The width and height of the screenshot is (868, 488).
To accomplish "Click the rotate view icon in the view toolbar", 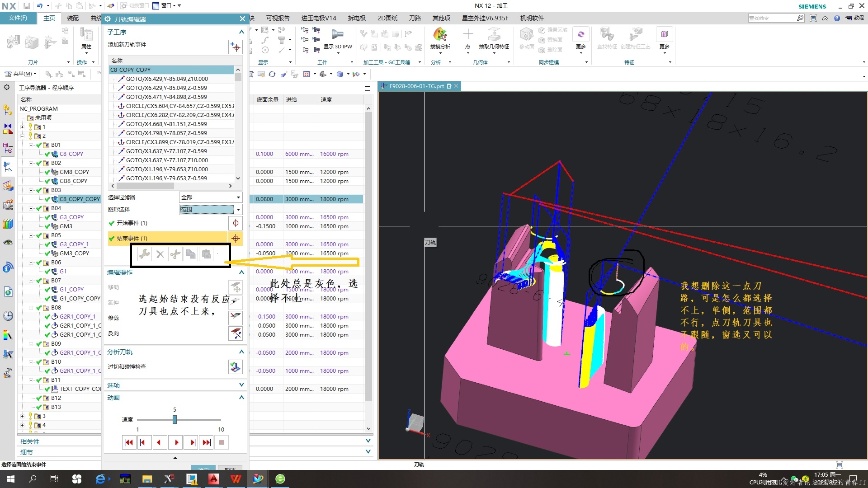I will pos(272,74).
